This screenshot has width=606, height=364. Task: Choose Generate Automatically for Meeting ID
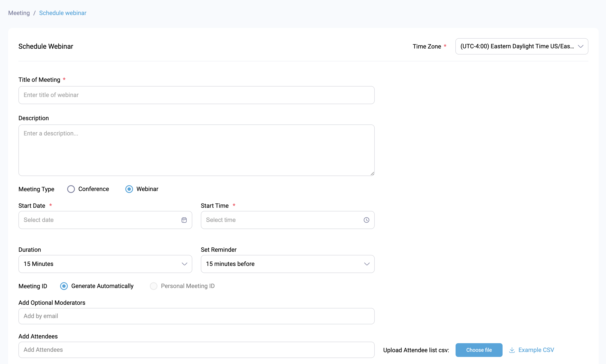pos(64,286)
